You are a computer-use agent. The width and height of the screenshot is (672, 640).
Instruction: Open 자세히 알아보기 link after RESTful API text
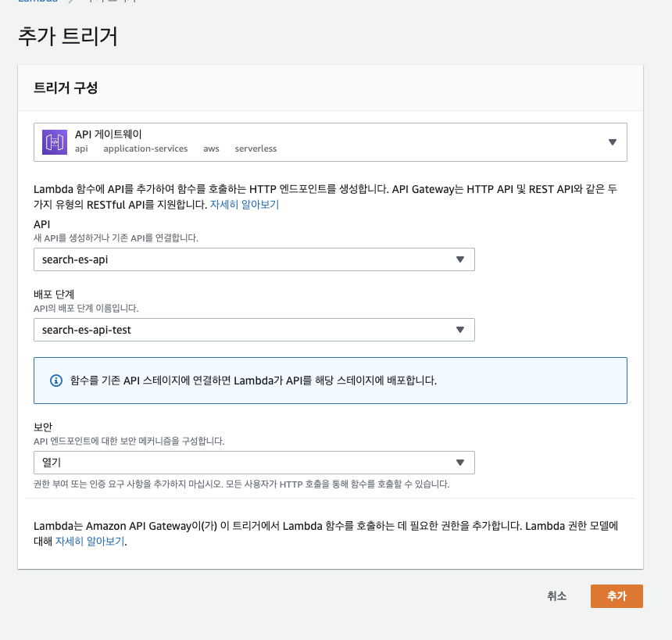pyautogui.click(x=245, y=205)
